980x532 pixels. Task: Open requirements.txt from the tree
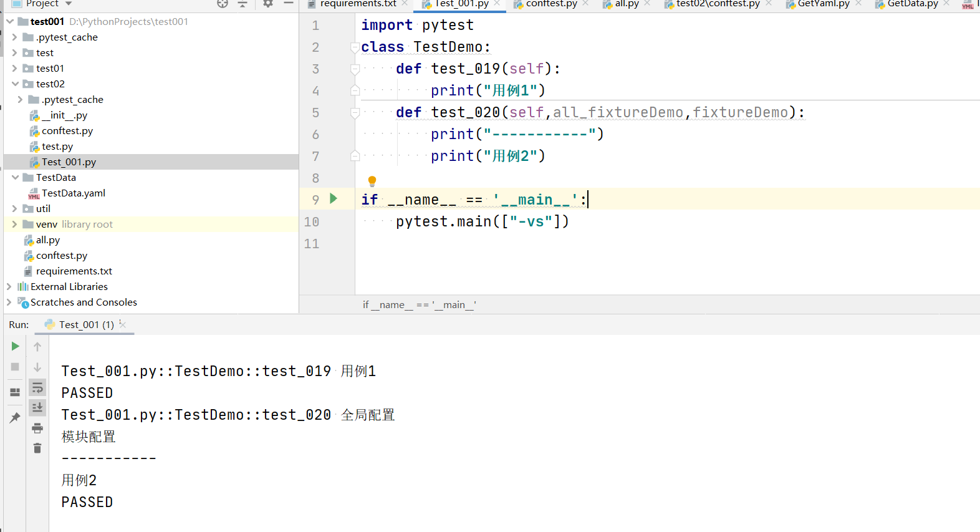coord(74,271)
